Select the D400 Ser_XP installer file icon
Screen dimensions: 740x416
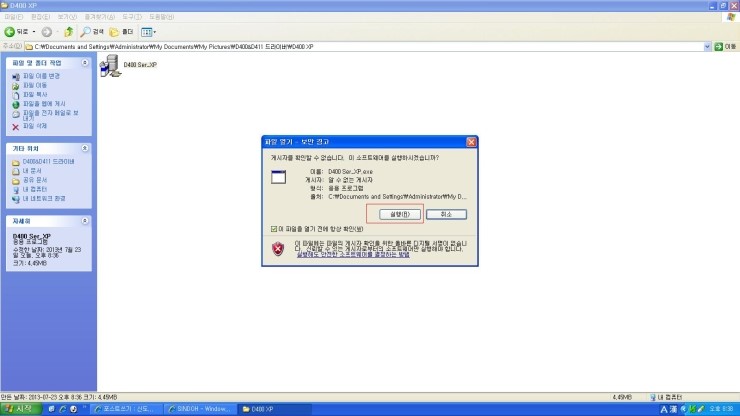(x=110, y=65)
